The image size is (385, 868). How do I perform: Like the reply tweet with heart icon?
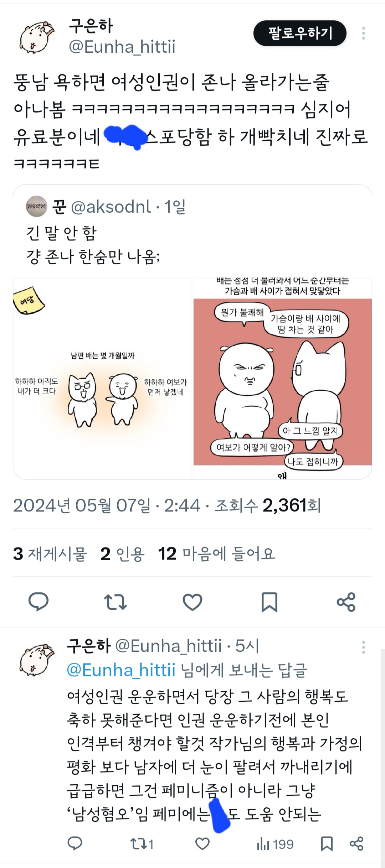pos(202,844)
